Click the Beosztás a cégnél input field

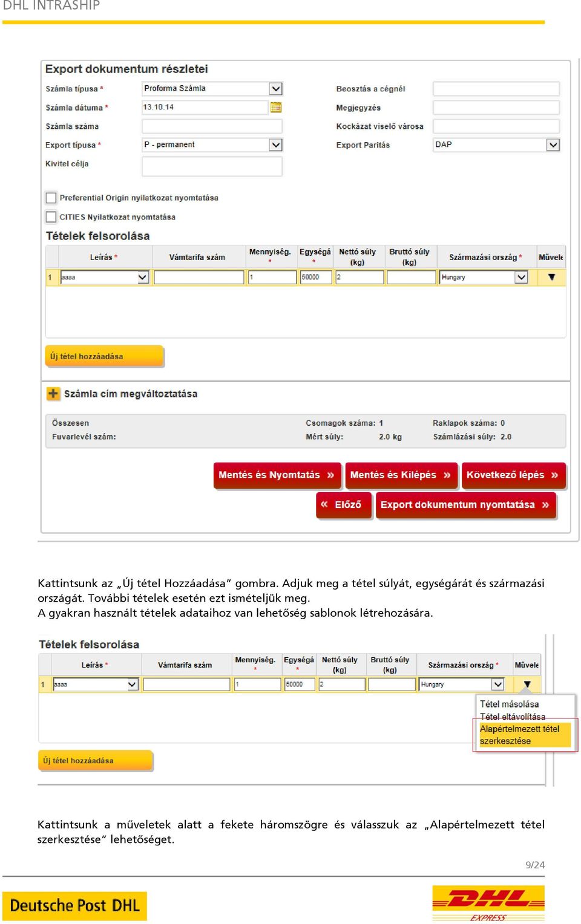coord(496,89)
